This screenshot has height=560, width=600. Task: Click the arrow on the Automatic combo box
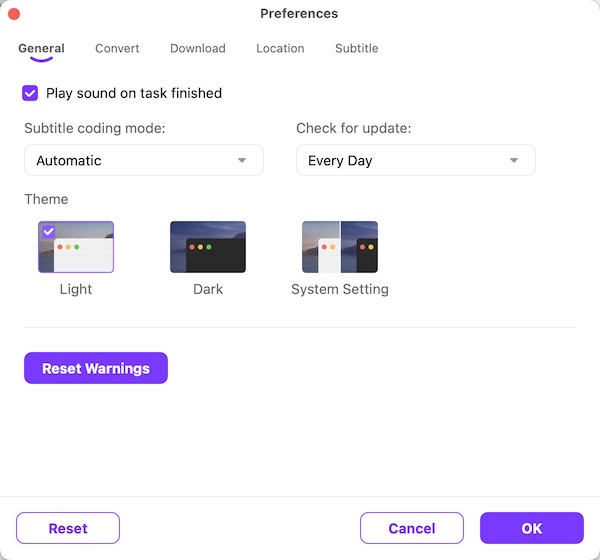pos(242,160)
